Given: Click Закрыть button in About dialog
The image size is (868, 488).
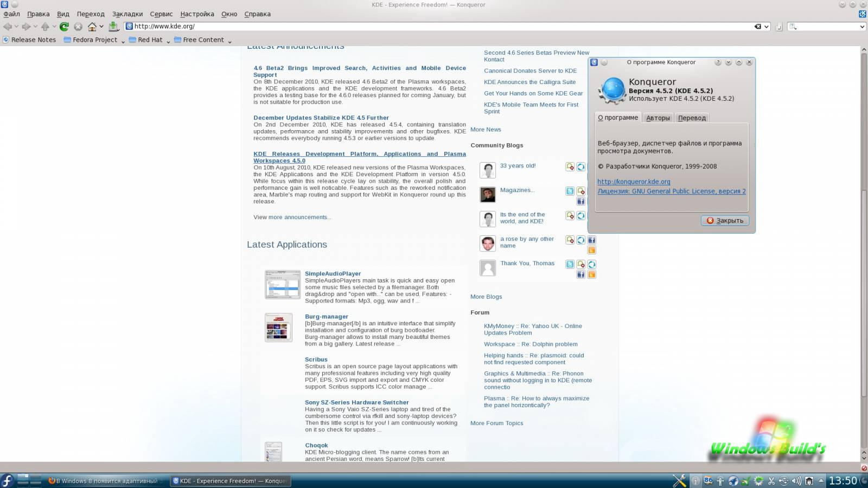Looking at the screenshot, I should coord(725,221).
